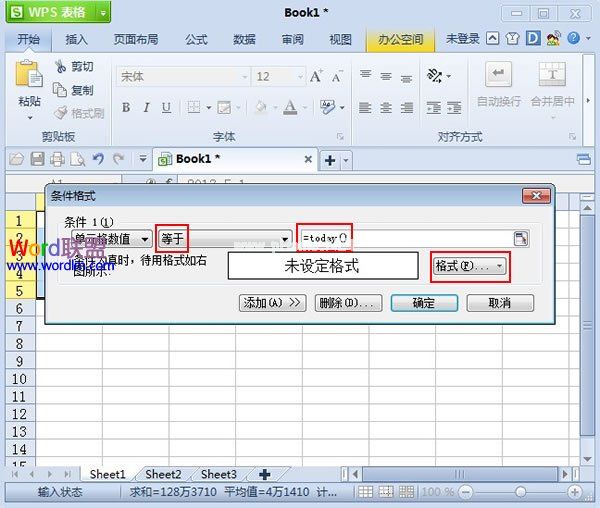The image size is (600, 508).
Task: Open the 格式(F) format dropdown button
Action: 470,266
